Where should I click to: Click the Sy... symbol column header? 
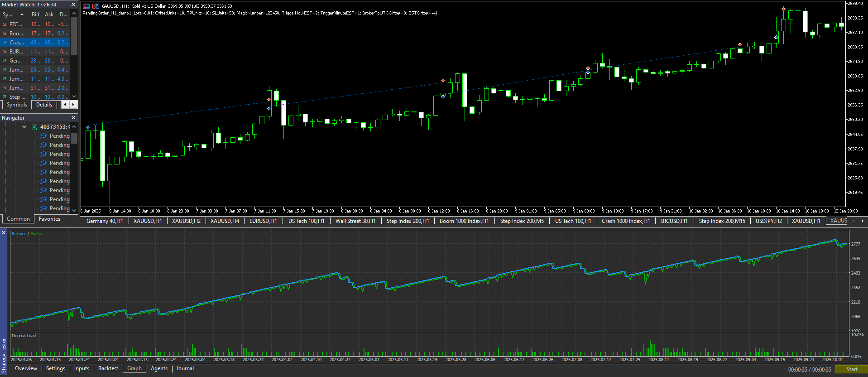(x=14, y=14)
